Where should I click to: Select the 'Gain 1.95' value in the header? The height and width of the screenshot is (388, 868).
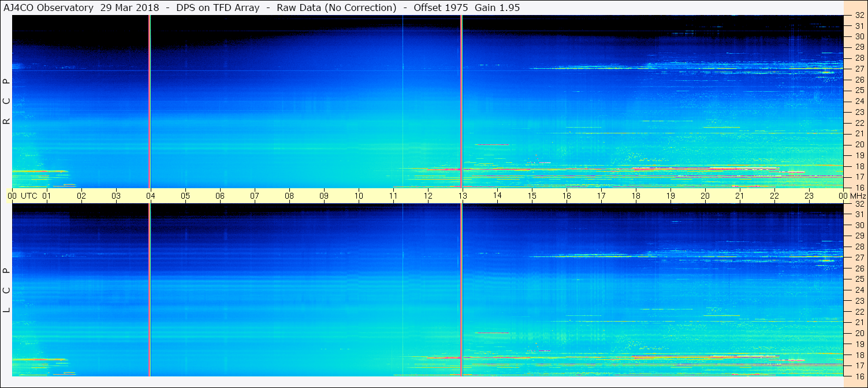[x=497, y=8]
